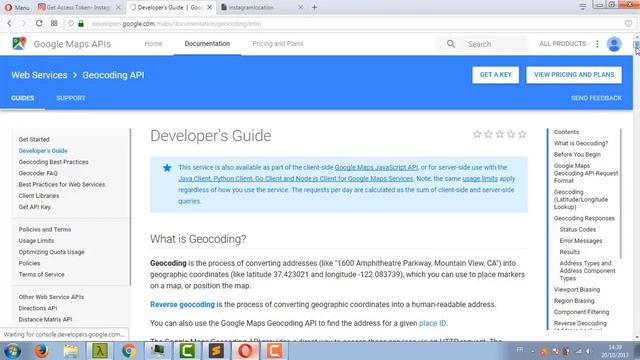This screenshot has width=640, height=360.
Task: Reload the page with refresh icon
Action: tap(39, 24)
